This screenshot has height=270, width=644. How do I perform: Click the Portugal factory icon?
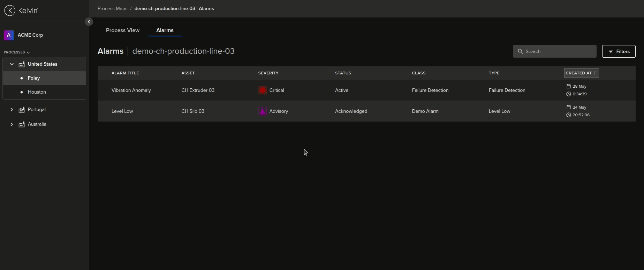pyautogui.click(x=22, y=110)
